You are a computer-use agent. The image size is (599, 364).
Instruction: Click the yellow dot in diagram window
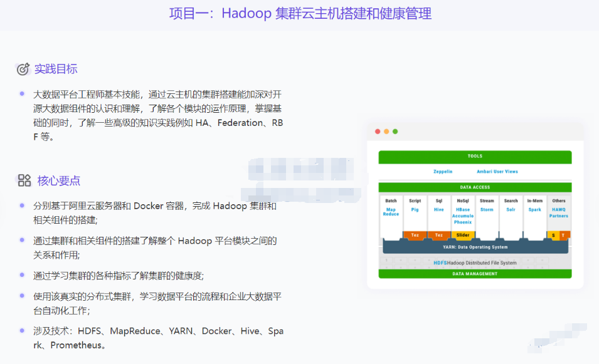(386, 132)
